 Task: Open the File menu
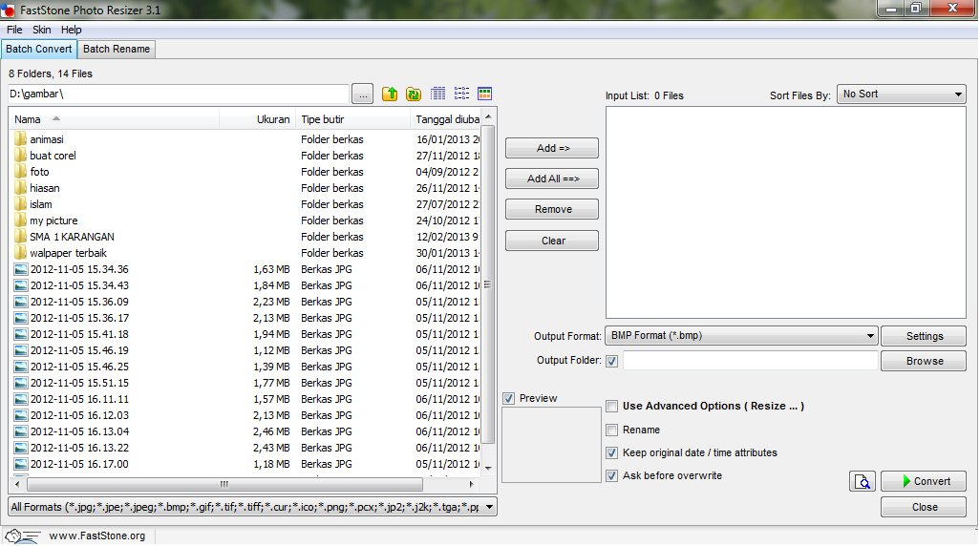pos(14,30)
